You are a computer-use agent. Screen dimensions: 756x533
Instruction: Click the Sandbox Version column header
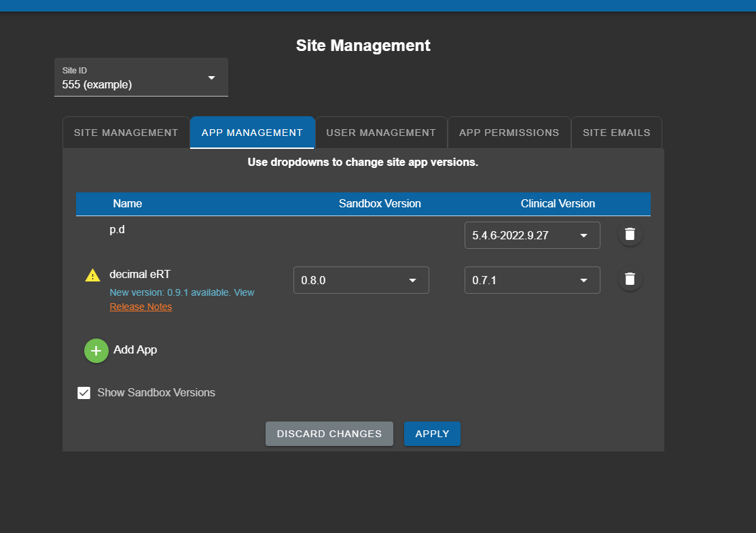point(380,203)
